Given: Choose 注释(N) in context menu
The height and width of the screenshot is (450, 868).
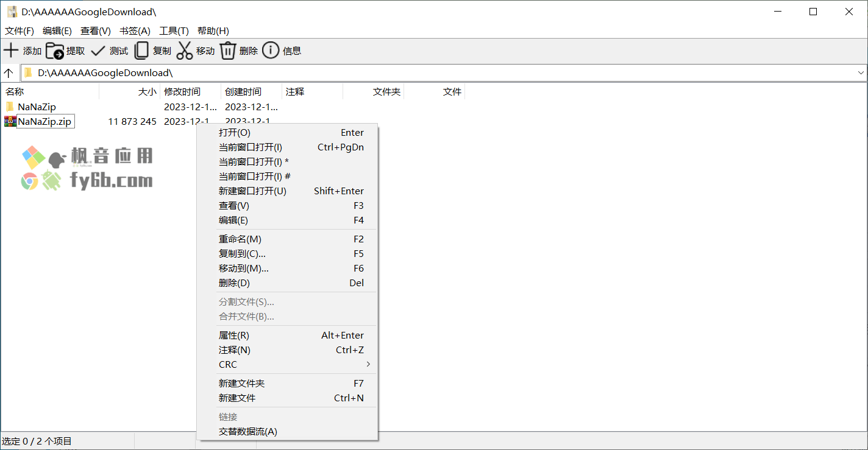Looking at the screenshot, I should [x=288, y=350].
